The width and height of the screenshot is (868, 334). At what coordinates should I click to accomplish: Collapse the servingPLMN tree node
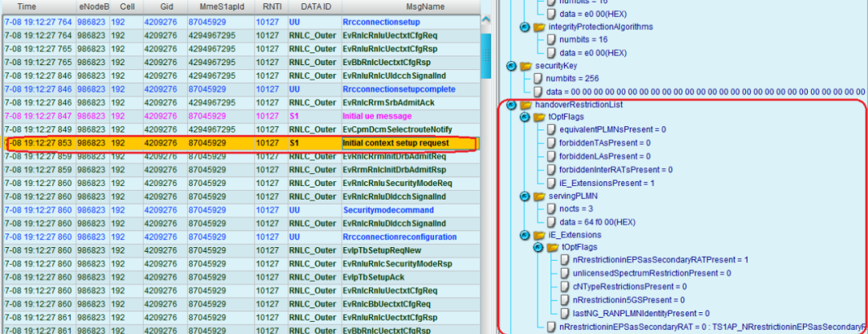tap(524, 196)
